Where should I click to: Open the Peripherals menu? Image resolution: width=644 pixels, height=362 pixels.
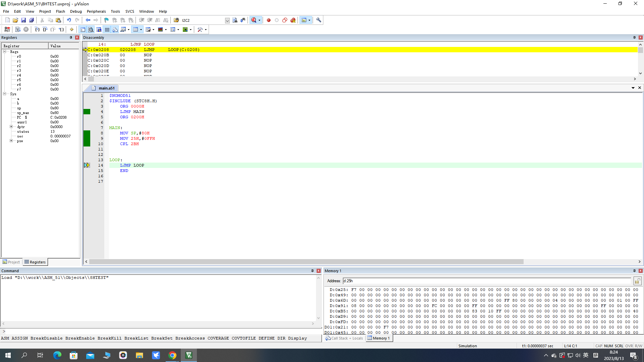tap(96, 11)
